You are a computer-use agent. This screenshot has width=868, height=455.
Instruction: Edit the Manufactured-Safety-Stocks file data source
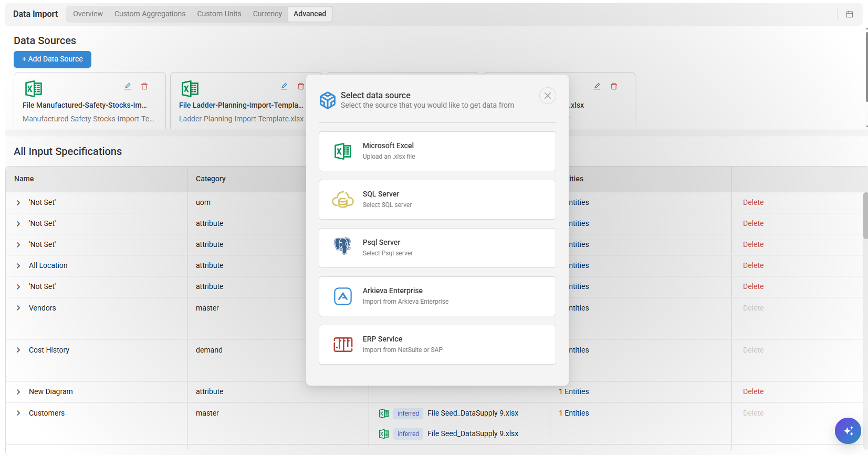tap(128, 86)
